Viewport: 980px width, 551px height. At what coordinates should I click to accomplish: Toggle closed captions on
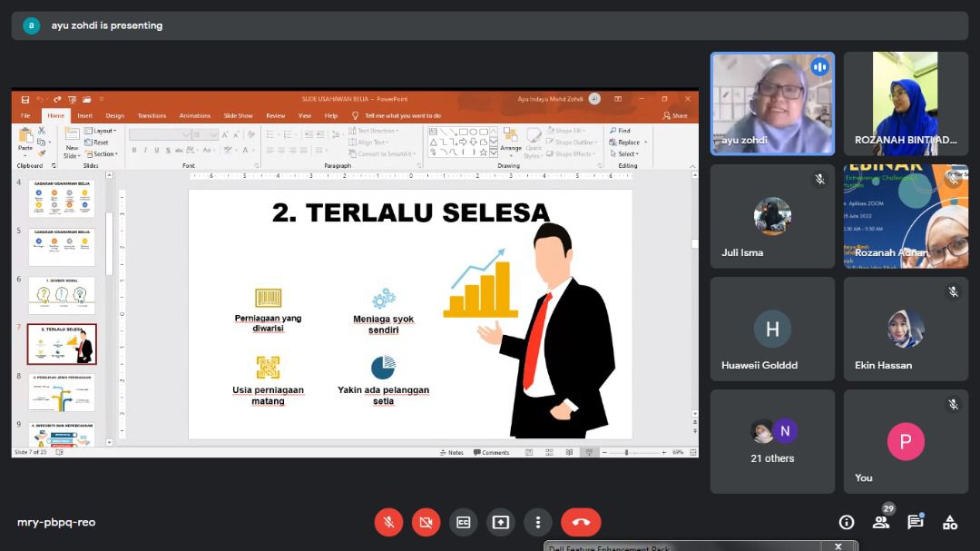click(x=463, y=522)
